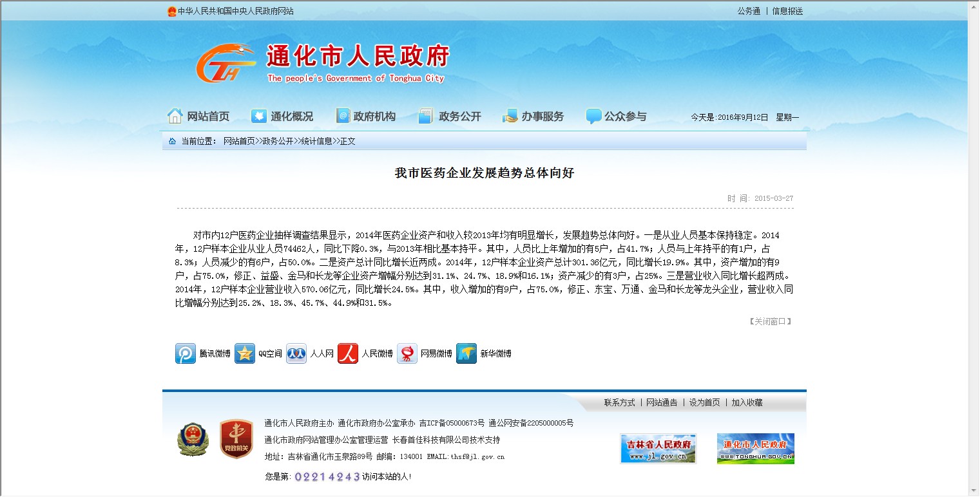Image resolution: width=980 pixels, height=497 pixels.
Task: Click the red 党政机关 badge icon
Action: 236,439
